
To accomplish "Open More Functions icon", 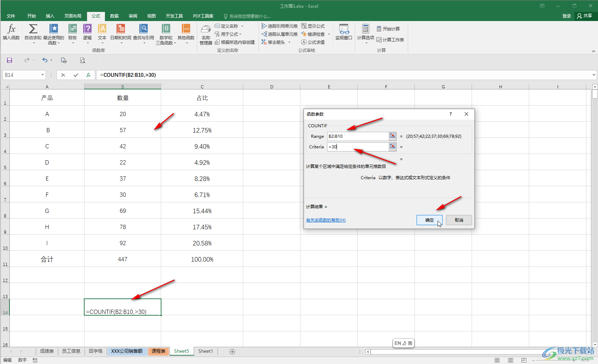I will point(186,29).
